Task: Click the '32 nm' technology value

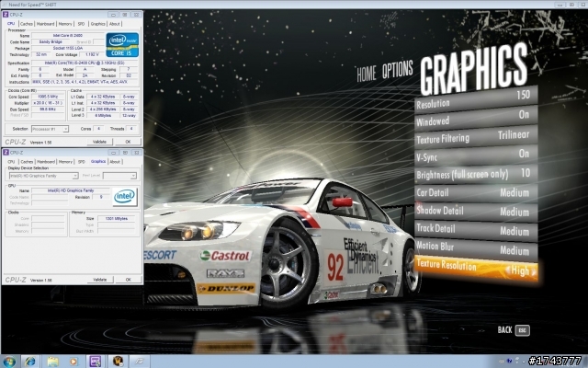Action: 40,54
